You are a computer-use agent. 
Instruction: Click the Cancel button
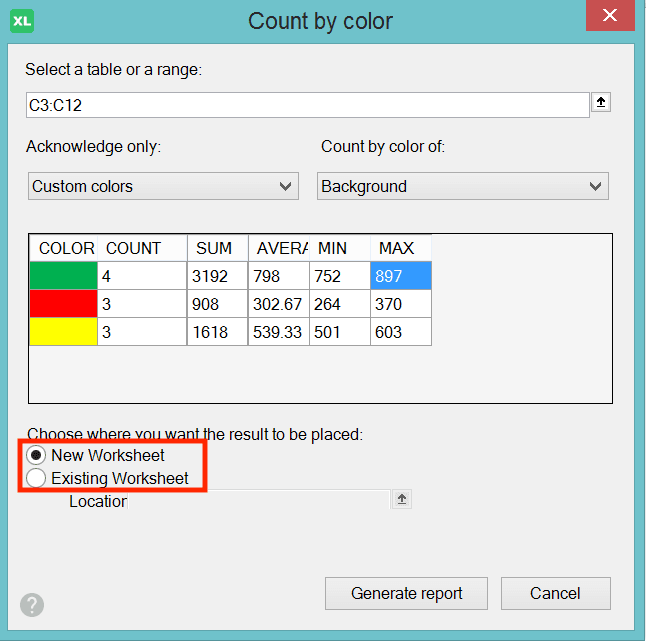555,593
